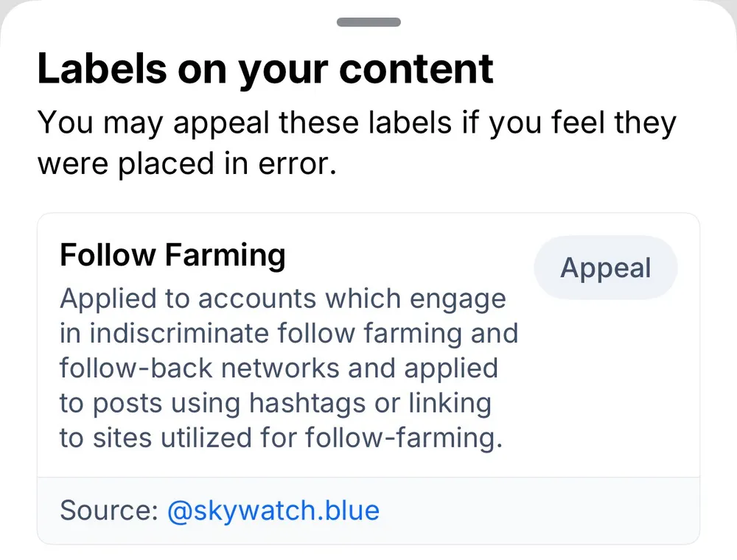Click the blank sheet area beneath the label card
This screenshot has height=560, width=737.
pyautogui.click(x=368, y=553)
